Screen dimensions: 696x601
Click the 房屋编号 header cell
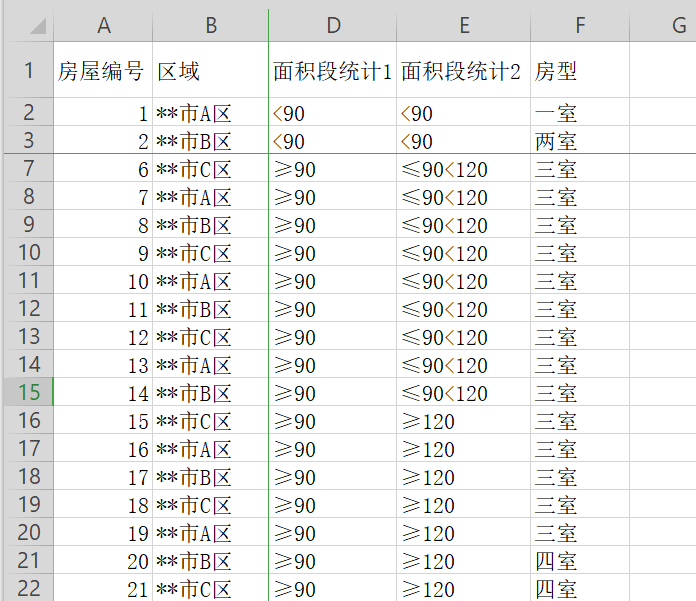[x=103, y=71]
